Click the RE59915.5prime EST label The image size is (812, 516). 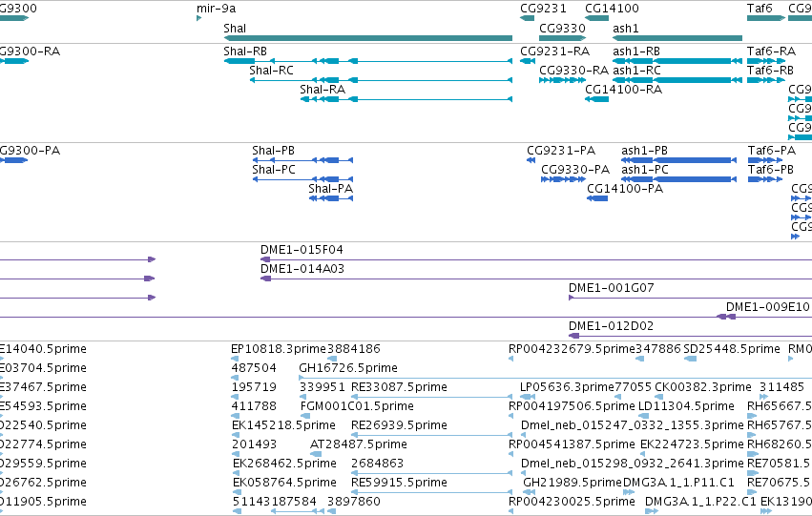(x=399, y=484)
